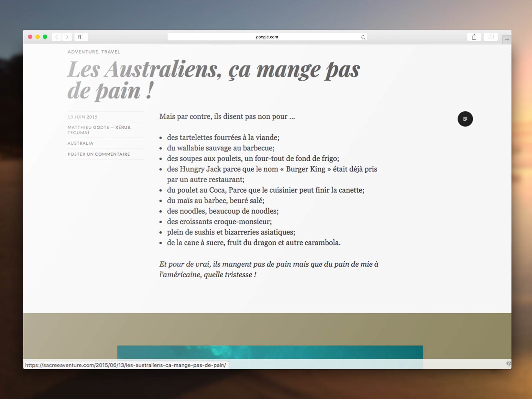Open the AUSTRALIA tag link
Screen dimensions: 532x399
tap(80, 143)
